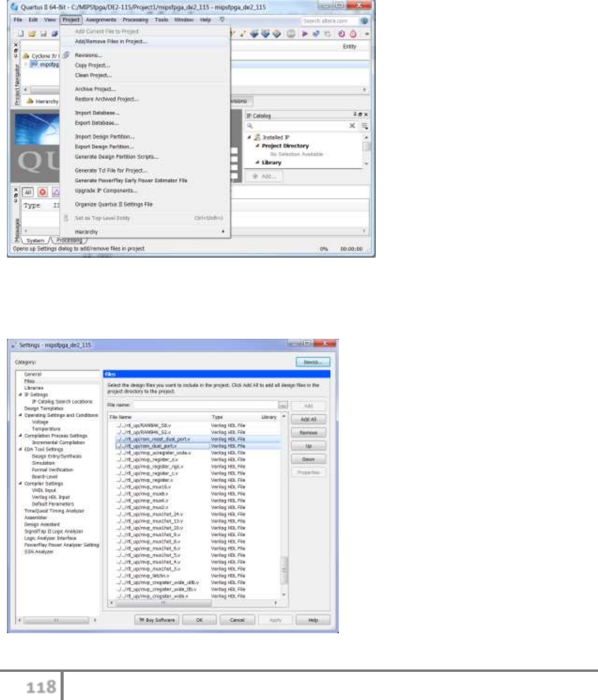Click the Help button in Settings dialog
Viewport: 598px width, 700px height.
click(x=313, y=620)
